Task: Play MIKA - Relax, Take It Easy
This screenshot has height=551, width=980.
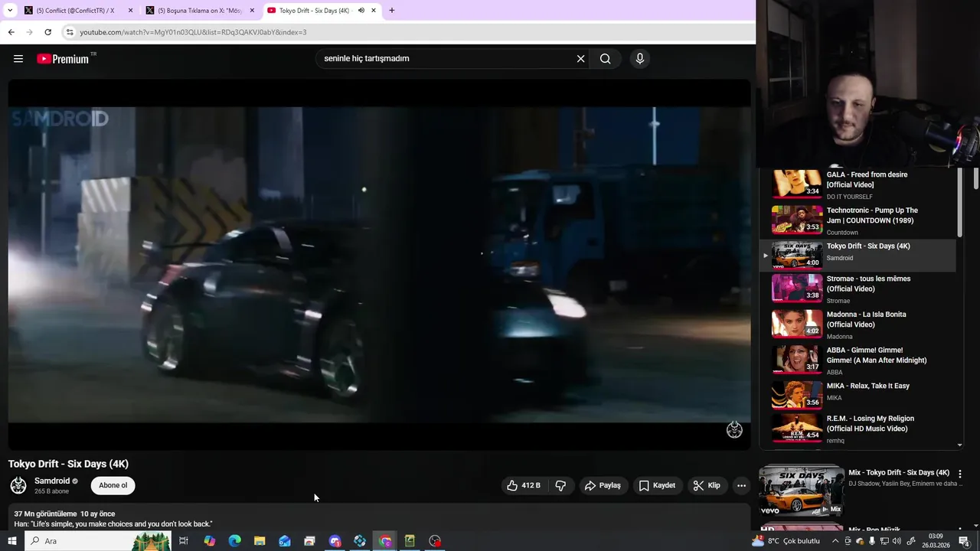Action: (x=857, y=395)
